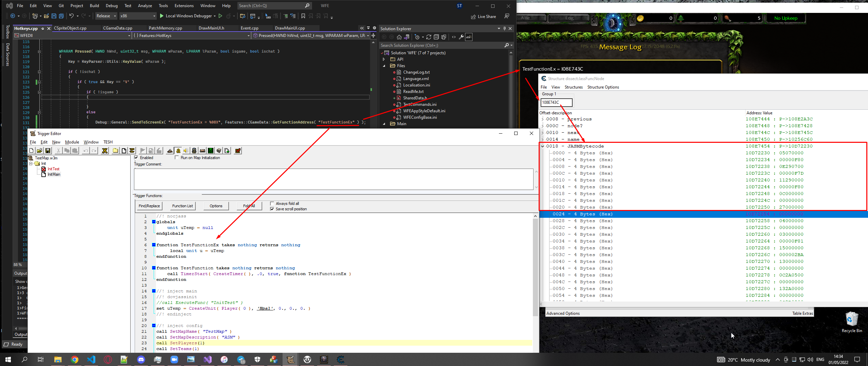Viewport: 868px width, 366px height.
Task: Click the Terrain Editor mountain icon
Action: (170, 151)
